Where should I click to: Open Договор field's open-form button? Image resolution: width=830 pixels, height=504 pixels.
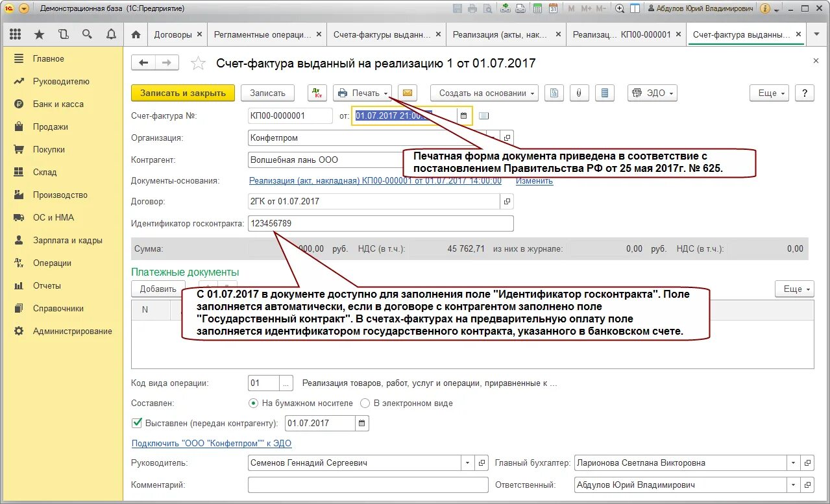point(507,202)
